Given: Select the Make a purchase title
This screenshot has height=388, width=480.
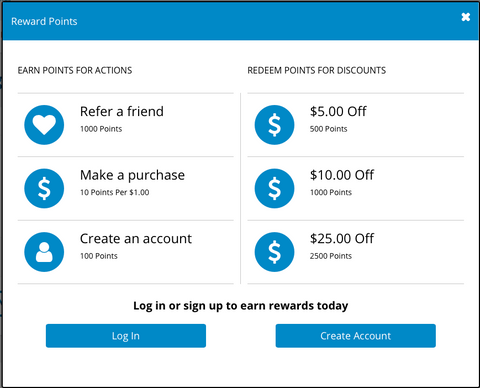Looking at the screenshot, I should click(132, 175).
